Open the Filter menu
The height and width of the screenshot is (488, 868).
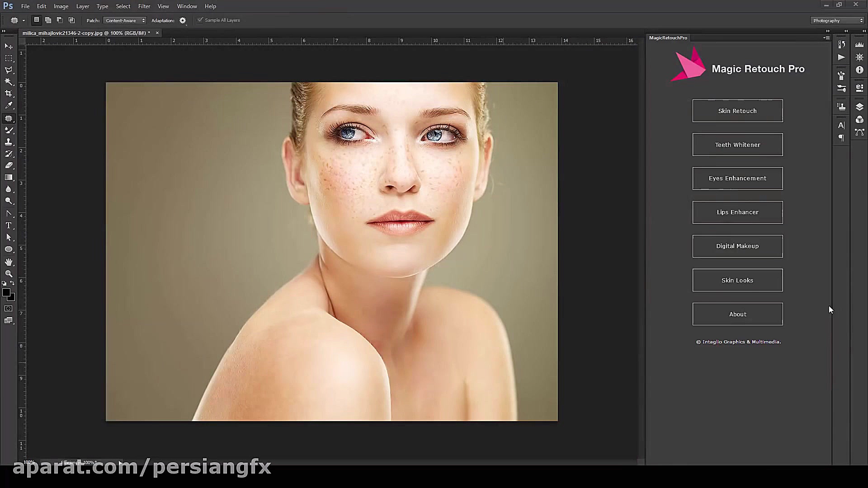(x=144, y=6)
